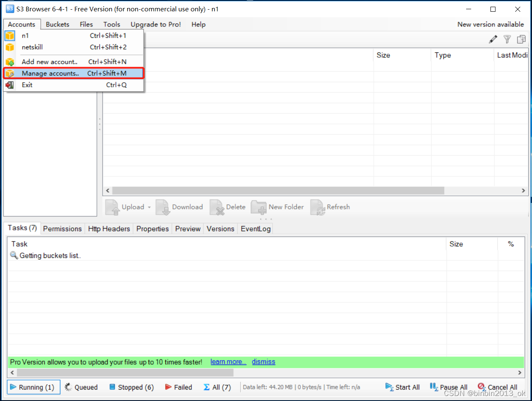Switch to the Versions tab
The height and width of the screenshot is (401, 532).
[x=220, y=229]
